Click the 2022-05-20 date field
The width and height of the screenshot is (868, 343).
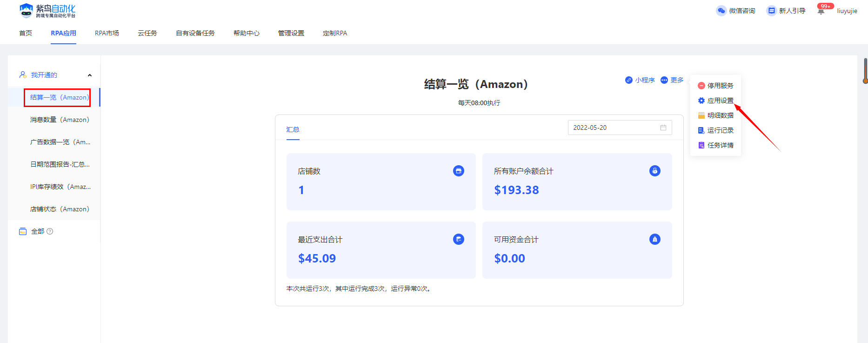[620, 128]
